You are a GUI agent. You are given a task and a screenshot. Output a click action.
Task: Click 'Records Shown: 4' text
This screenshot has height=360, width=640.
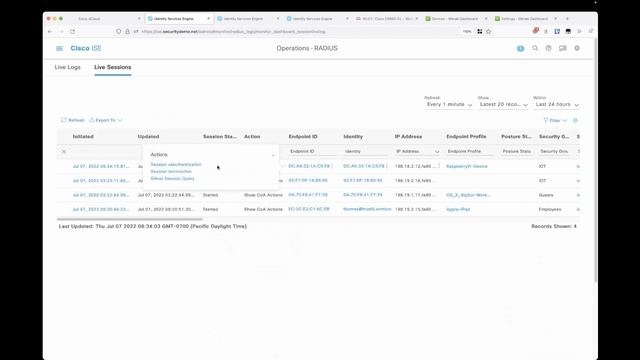554,226
